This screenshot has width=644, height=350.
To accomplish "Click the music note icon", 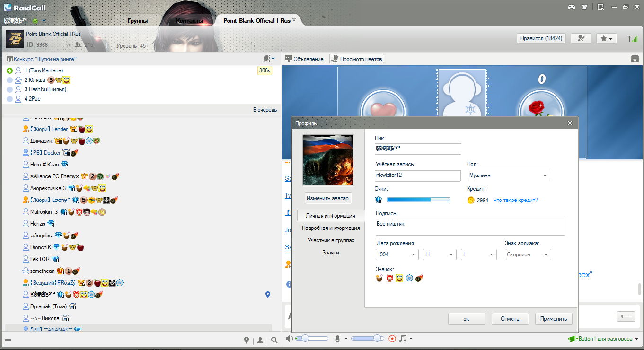I will [x=403, y=339].
